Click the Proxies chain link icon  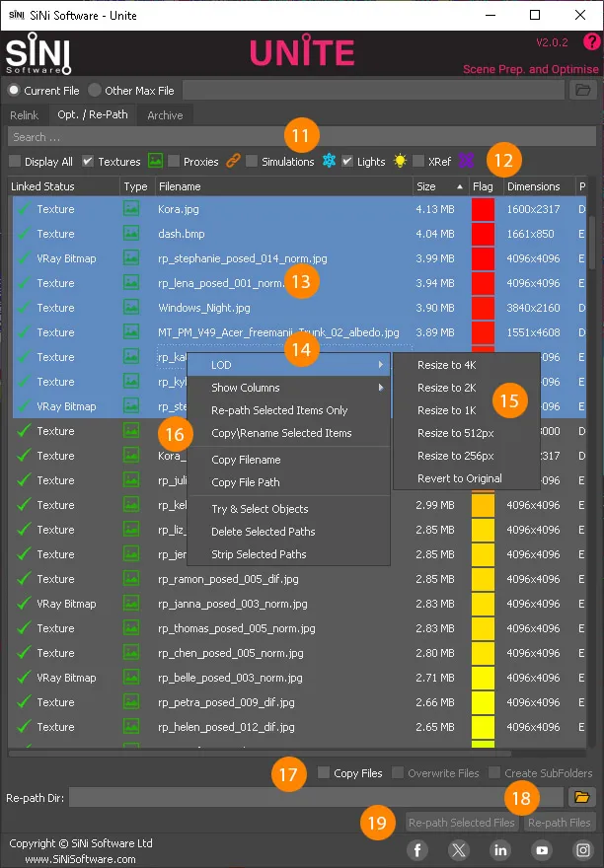pyautogui.click(x=233, y=161)
